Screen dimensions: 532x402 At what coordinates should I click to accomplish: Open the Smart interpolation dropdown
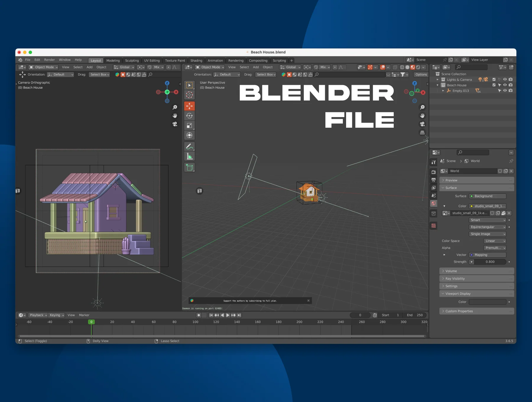(x=488, y=220)
